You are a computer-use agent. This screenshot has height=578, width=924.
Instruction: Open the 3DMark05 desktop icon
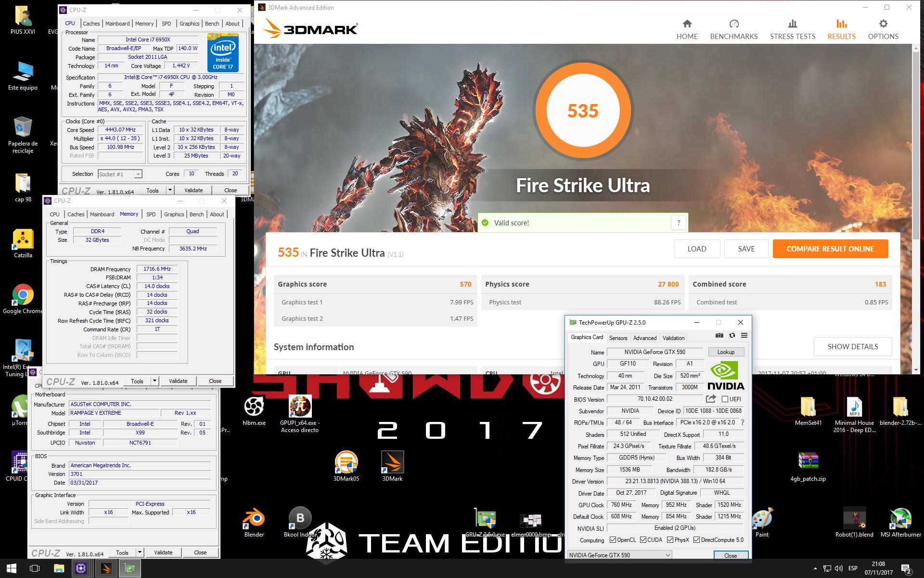pos(346,466)
